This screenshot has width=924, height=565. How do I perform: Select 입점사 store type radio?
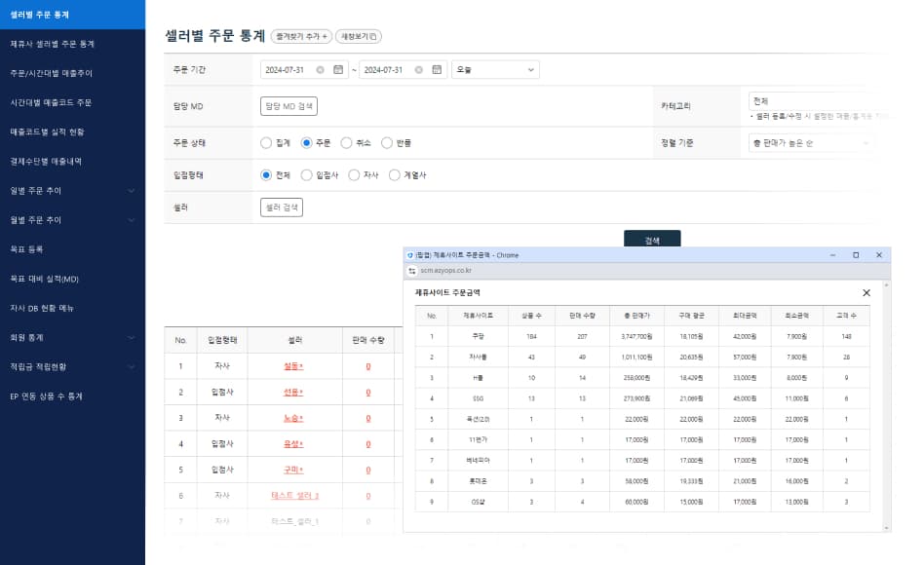click(x=306, y=175)
